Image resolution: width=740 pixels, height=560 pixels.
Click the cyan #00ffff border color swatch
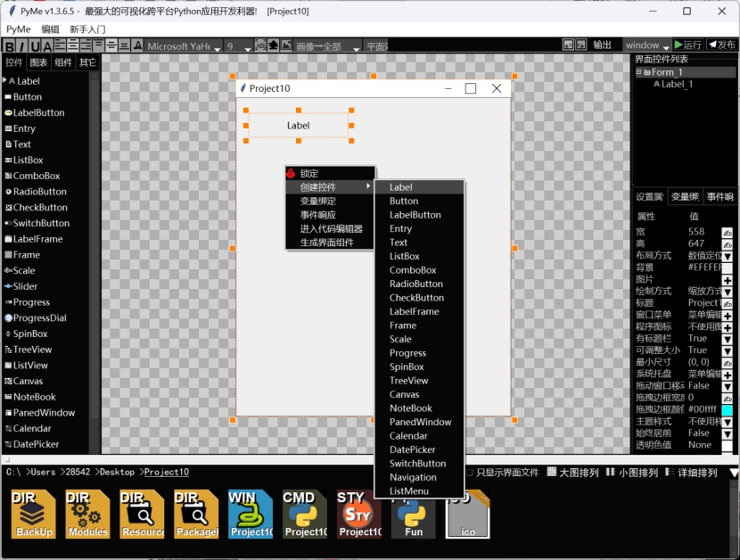pos(728,410)
